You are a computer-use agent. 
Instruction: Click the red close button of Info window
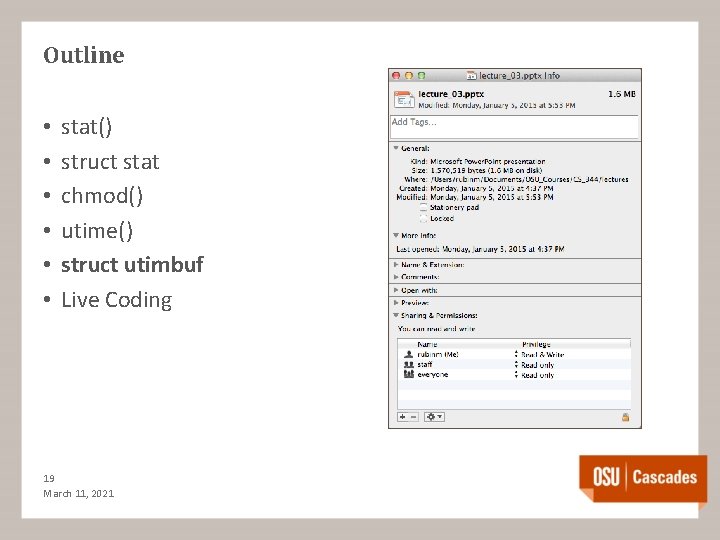click(396, 75)
